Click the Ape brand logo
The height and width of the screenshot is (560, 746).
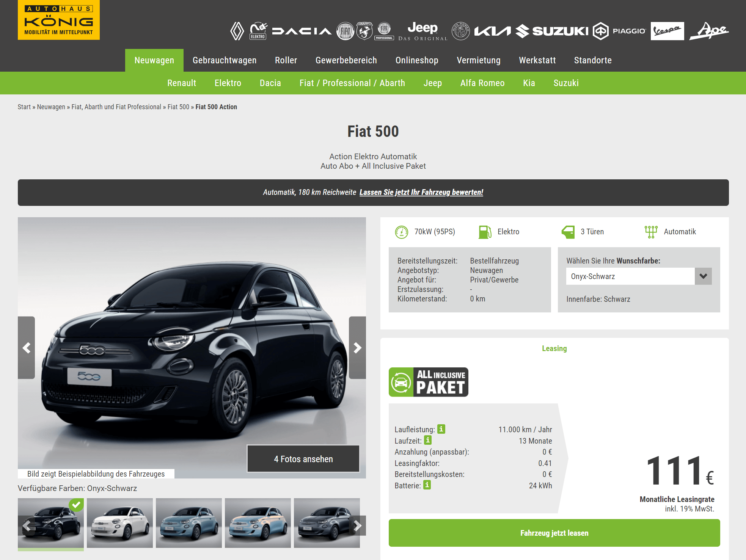pyautogui.click(x=709, y=31)
